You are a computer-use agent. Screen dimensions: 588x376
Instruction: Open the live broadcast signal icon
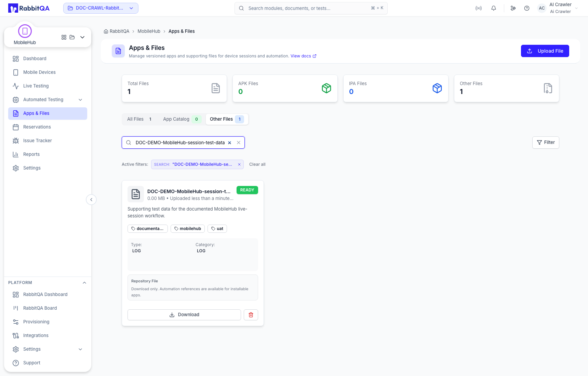point(479,8)
